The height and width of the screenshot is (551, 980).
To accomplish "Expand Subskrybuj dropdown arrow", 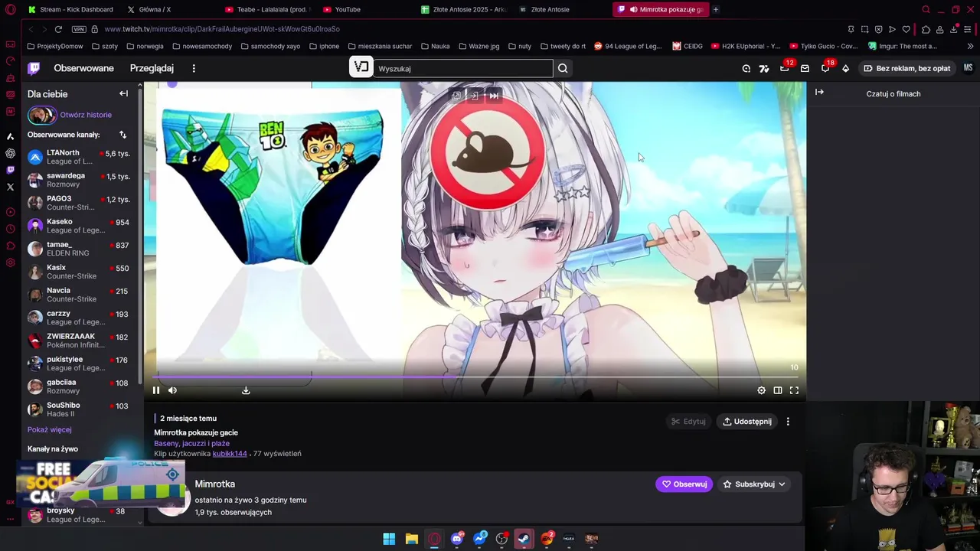I will 782,484.
